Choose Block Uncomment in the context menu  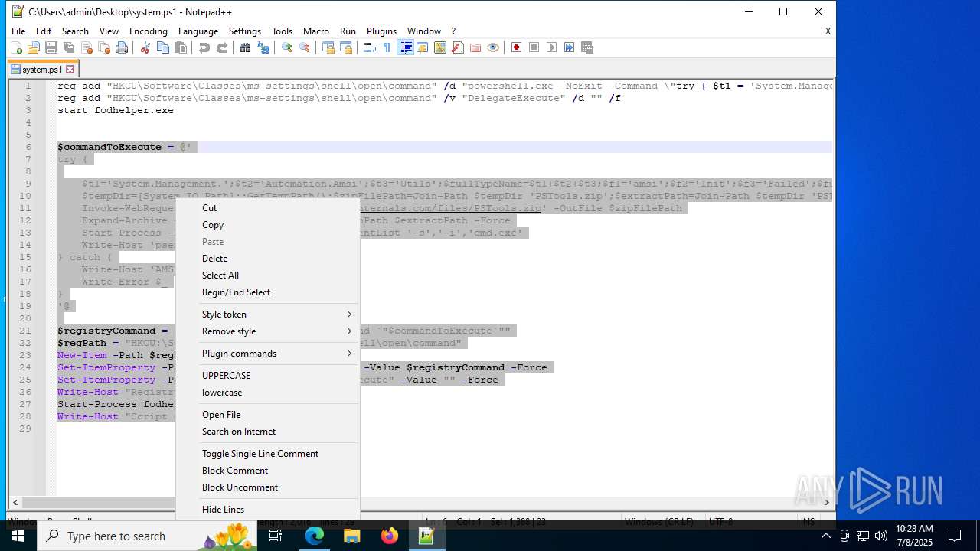tap(268, 487)
